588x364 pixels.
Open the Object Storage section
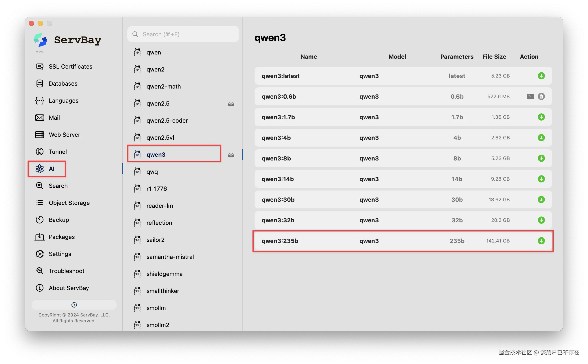69,203
